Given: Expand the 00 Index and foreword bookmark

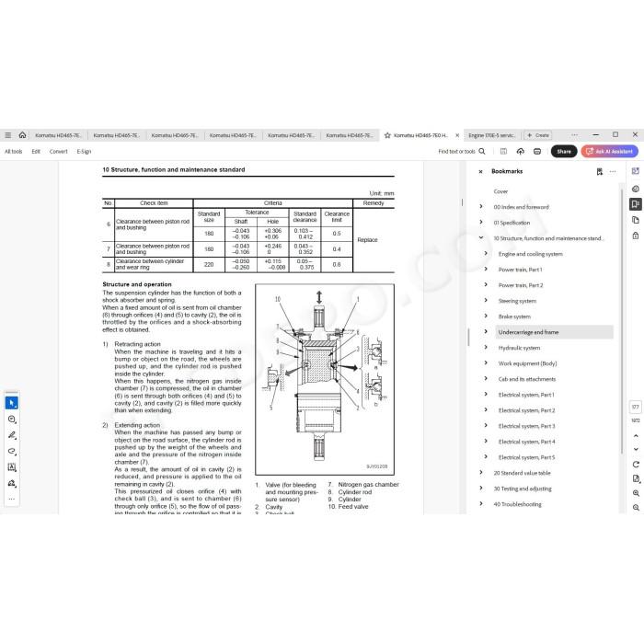Looking at the screenshot, I should [x=481, y=207].
